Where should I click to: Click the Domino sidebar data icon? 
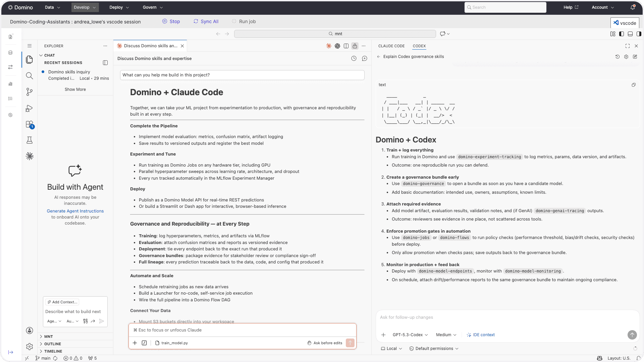10,53
